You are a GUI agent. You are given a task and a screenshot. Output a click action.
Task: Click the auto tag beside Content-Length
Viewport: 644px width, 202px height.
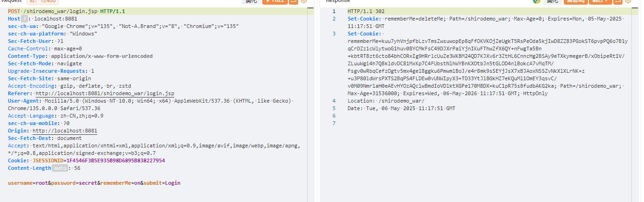59,168
